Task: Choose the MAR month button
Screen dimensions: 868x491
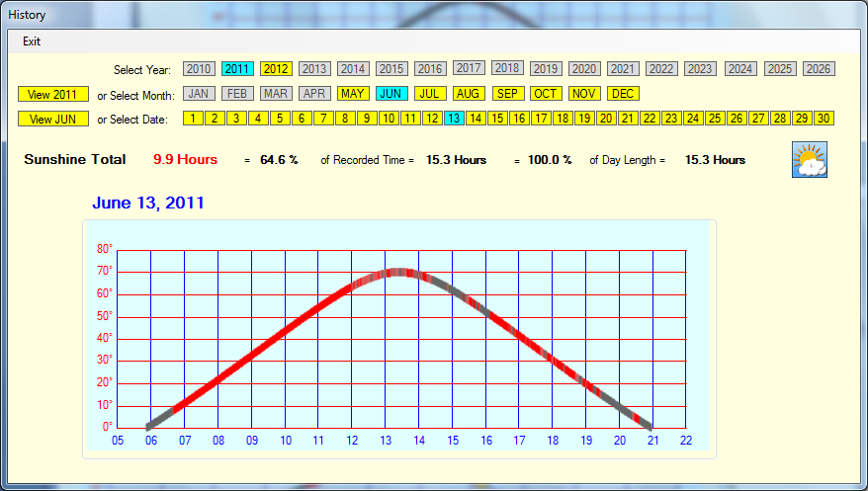Action: [x=276, y=94]
